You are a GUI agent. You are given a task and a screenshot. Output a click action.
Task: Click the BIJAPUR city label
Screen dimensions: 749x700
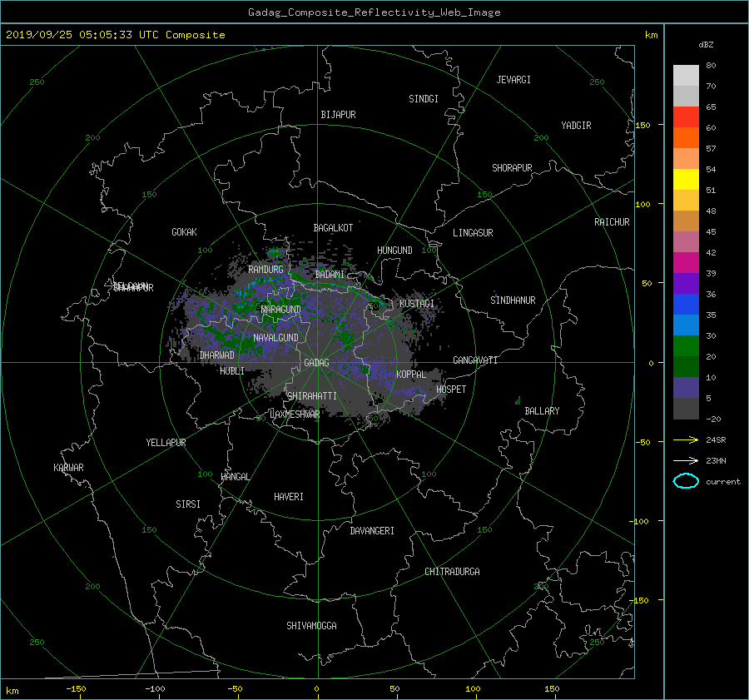coord(338,115)
